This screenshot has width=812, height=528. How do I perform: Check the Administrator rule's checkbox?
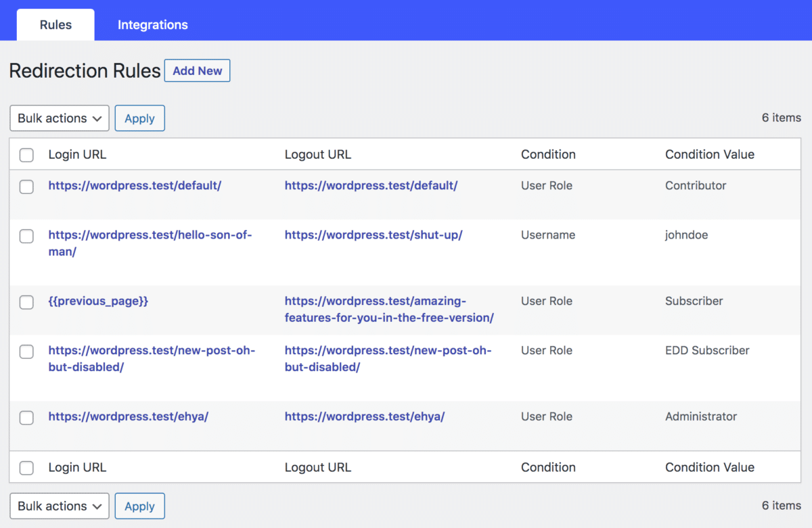point(26,418)
